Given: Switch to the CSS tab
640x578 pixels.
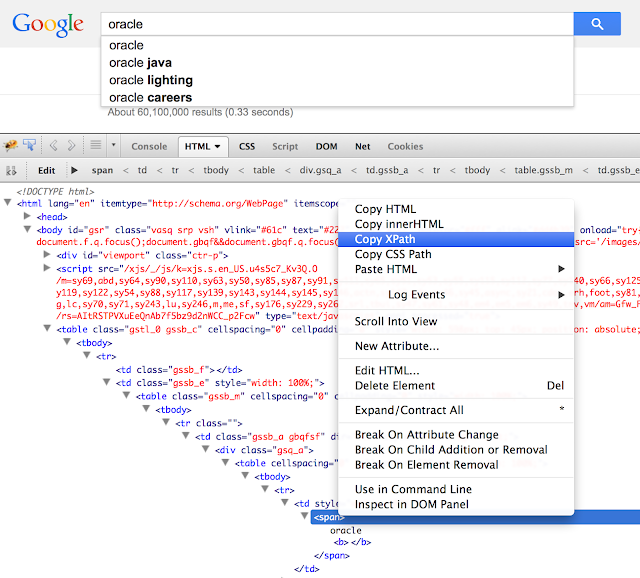Looking at the screenshot, I should pos(247,147).
